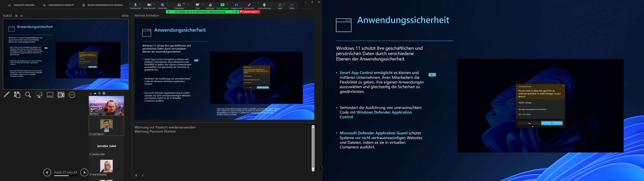The width and height of the screenshot is (644, 181).
Task: Click the notes pane scrollbar
Action: tap(313, 148)
